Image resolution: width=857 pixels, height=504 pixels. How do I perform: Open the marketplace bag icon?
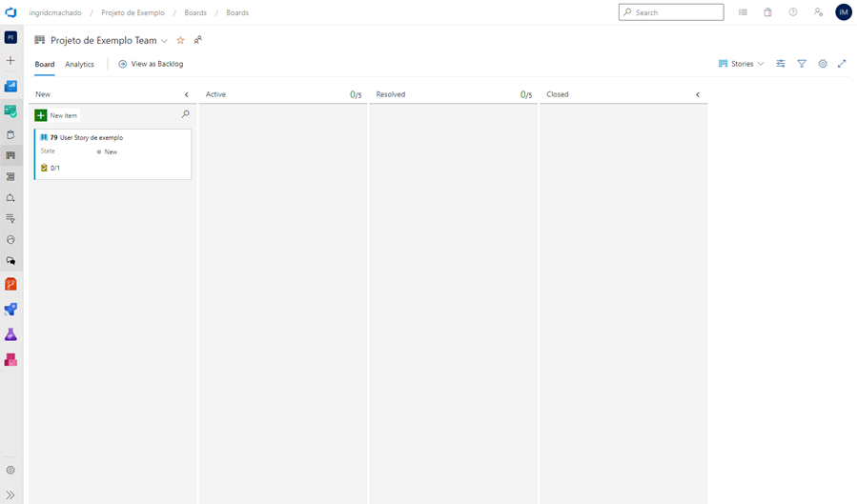click(x=768, y=12)
